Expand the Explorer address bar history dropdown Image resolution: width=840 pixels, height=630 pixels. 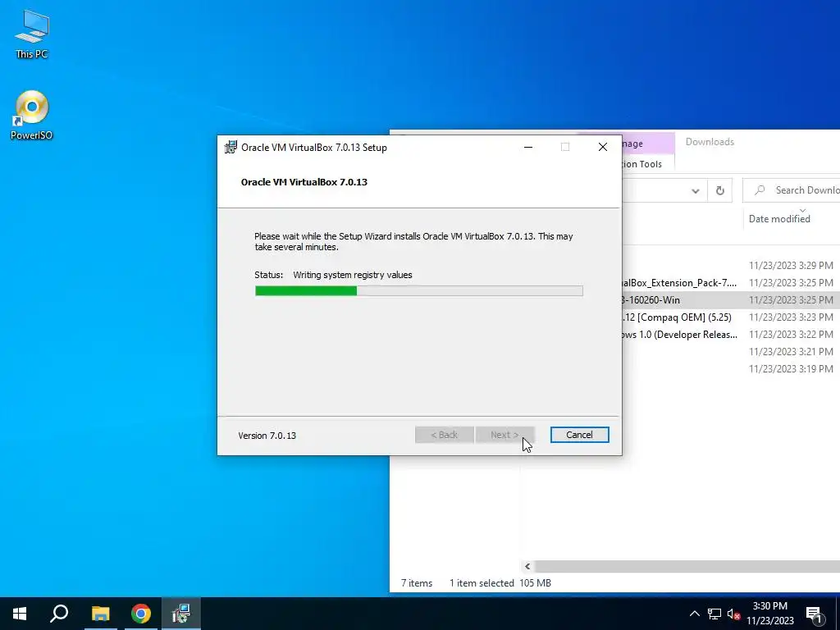click(696, 190)
